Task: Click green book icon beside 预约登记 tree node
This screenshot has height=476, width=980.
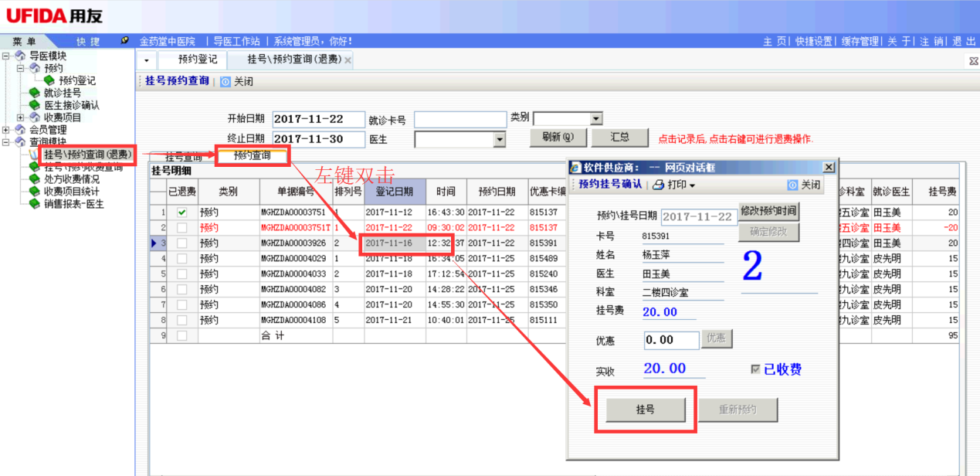Action: point(49,80)
